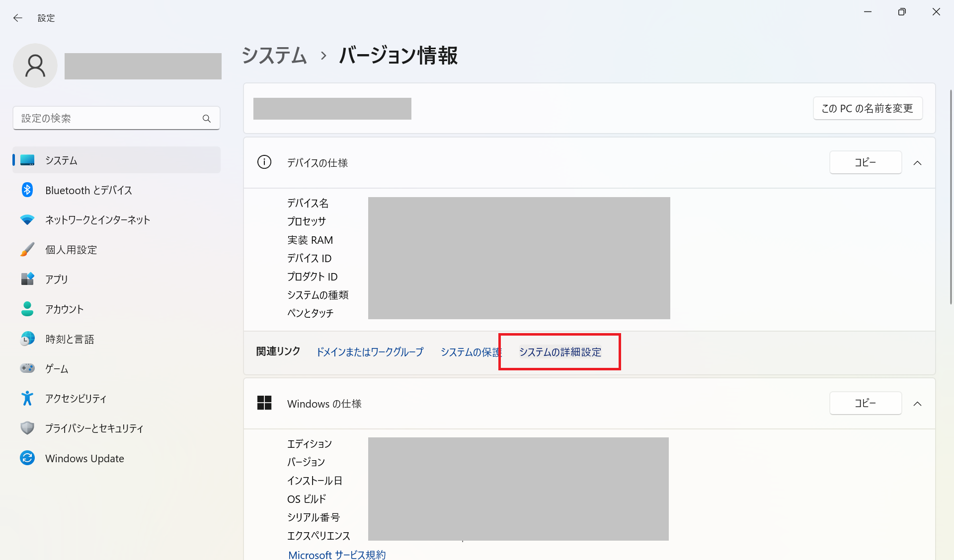The image size is (954, 560).
Task: Click the back arrow icon
Action: (x=18, y=18)
